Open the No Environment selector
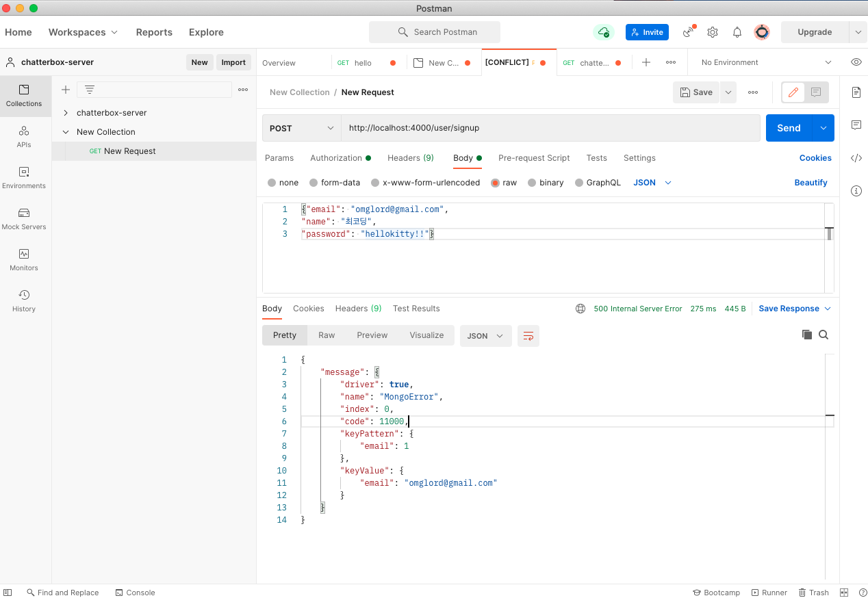868x598 pixels. coord(766,62)
